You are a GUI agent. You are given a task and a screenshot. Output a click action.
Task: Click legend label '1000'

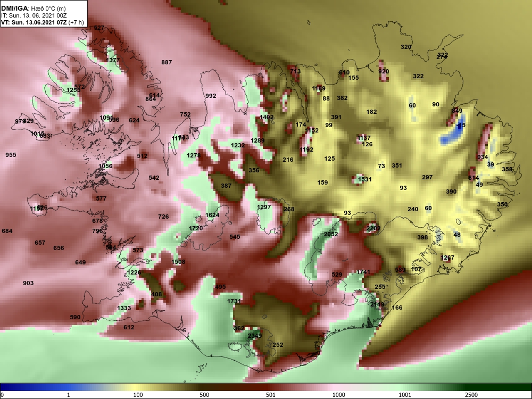coord(339,395)
